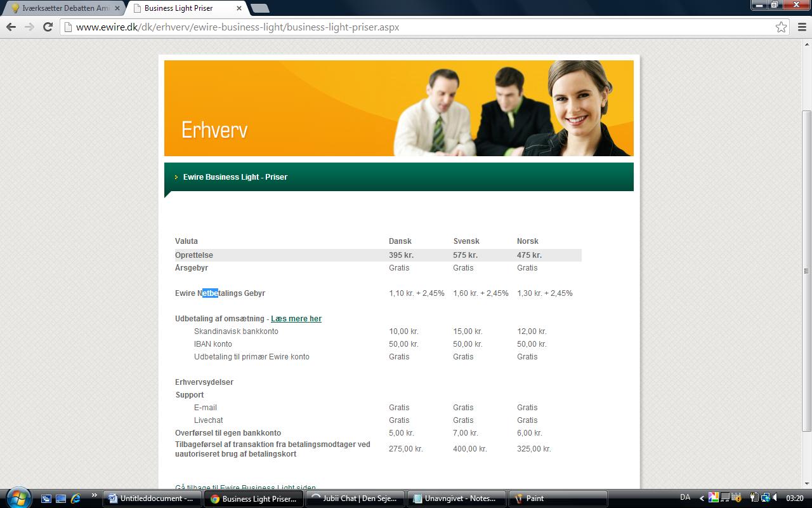Click the 1,10 kr. + 2,45% fee
Screen dimensions: 812x508
coord(417,293)
